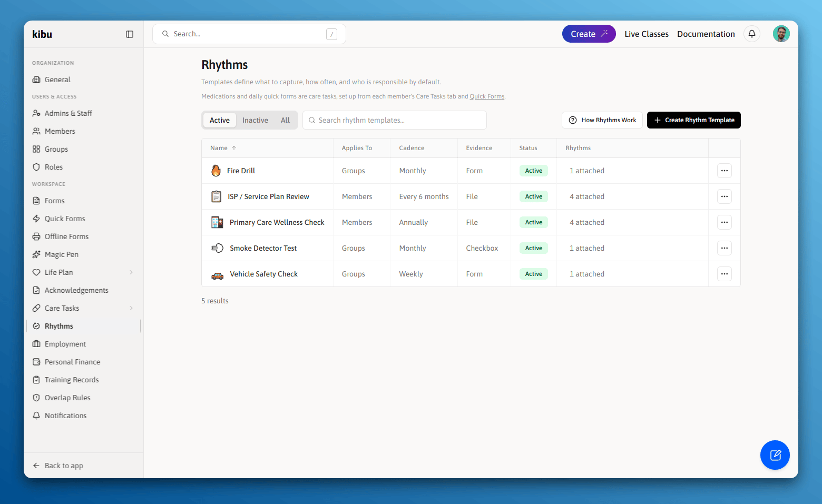Screen dimensions: 822x504
Task: Open Offline Forms
Action: (84, 236)
